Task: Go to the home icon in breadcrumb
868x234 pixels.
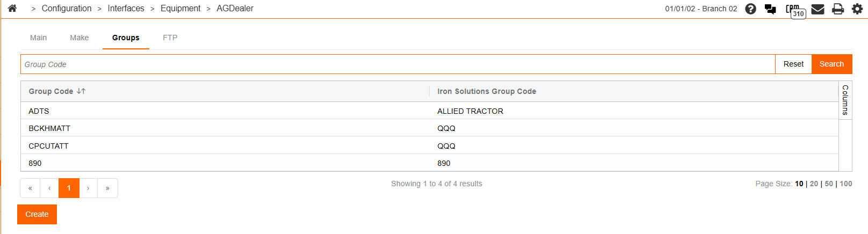Action: click(x=12, y=8)
